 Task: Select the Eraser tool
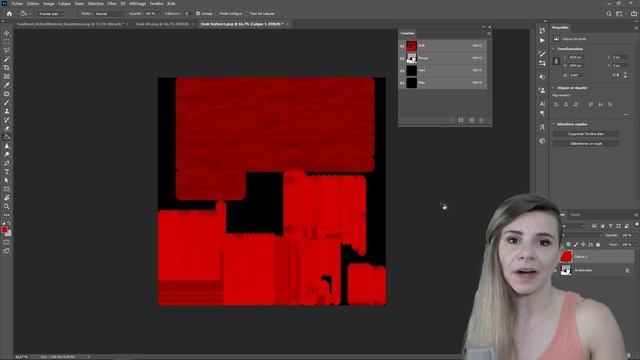[x=7, y=128]
